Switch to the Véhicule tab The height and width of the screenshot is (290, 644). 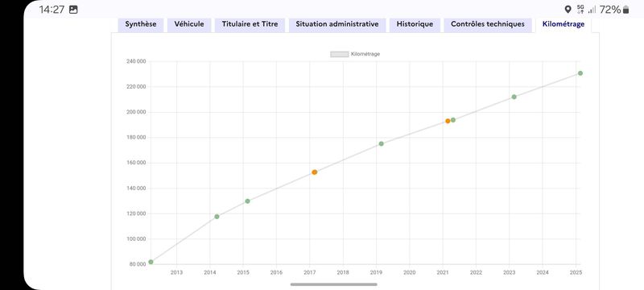tap(189, 25)
